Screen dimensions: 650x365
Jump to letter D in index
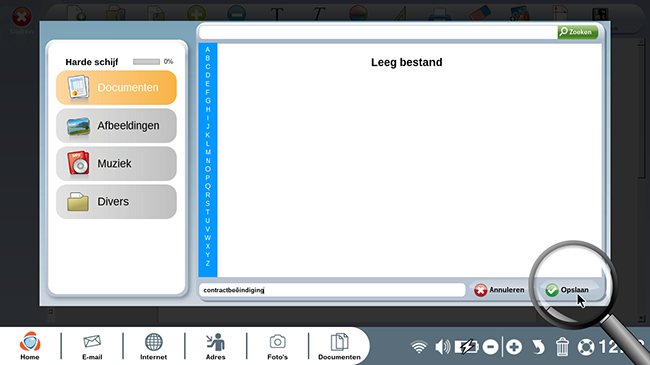(x=208, y=75)
